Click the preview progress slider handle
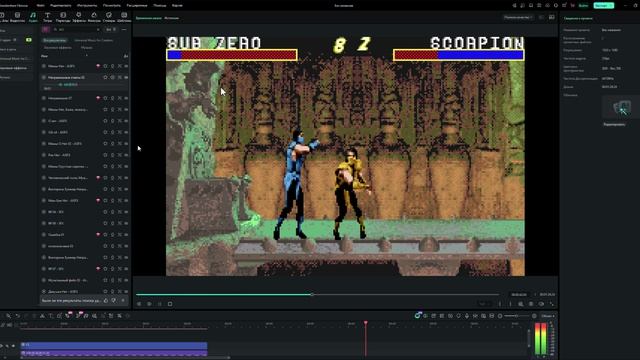This screenshot has height=360, width=640. 312,294
